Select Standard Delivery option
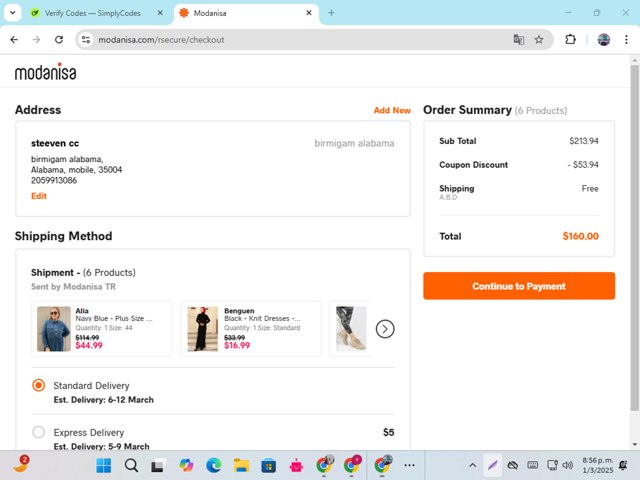640x480 pixels. [x=39, y=385]
